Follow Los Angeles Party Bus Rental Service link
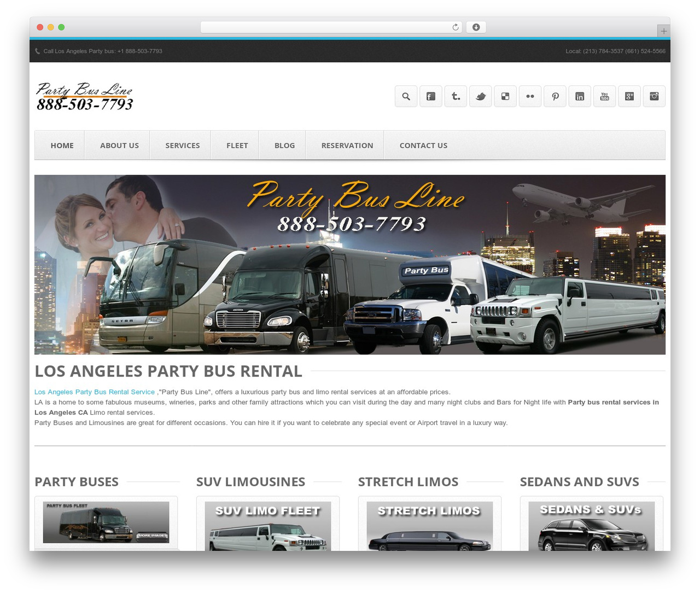 coord(95,392)
